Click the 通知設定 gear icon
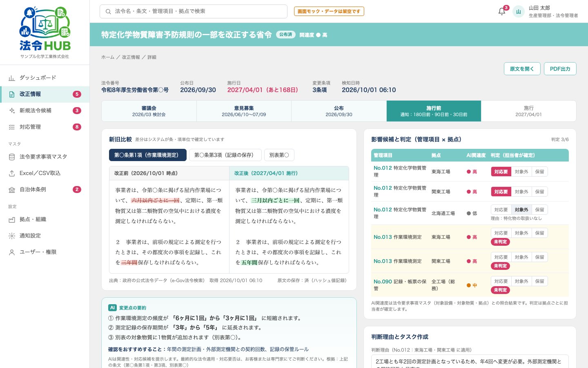Screen dimensions: 588x368 tap(12, 236)
